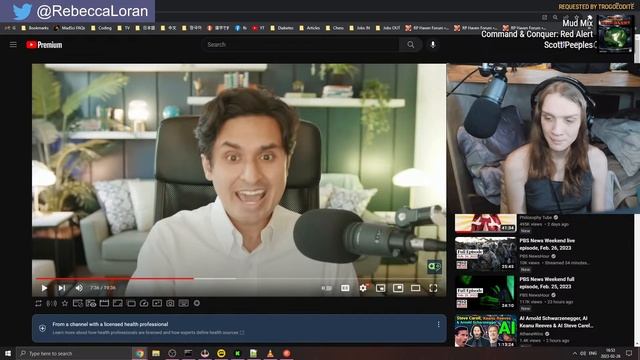Image resolution: width=640 pixels, height=360 pixels.
Task: Enter full screen mode
Action: pyautogui.click(x=433, y=288)
